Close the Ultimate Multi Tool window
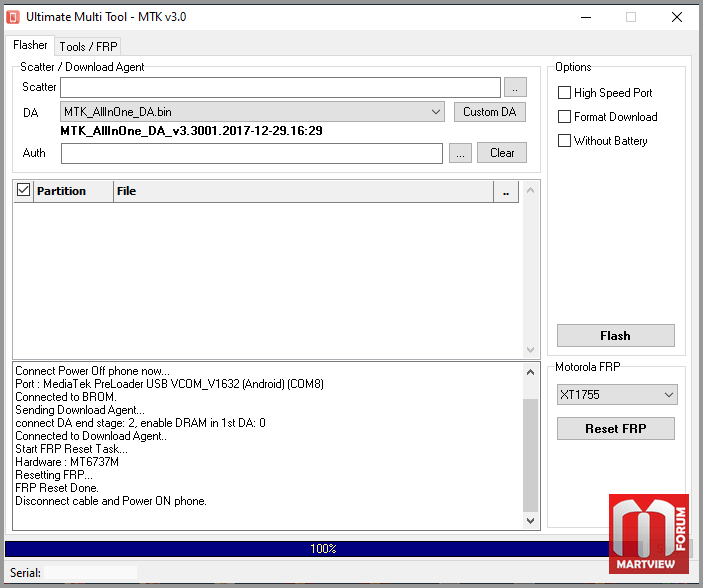Screen dimensions: 703x588 coord(677,17)
